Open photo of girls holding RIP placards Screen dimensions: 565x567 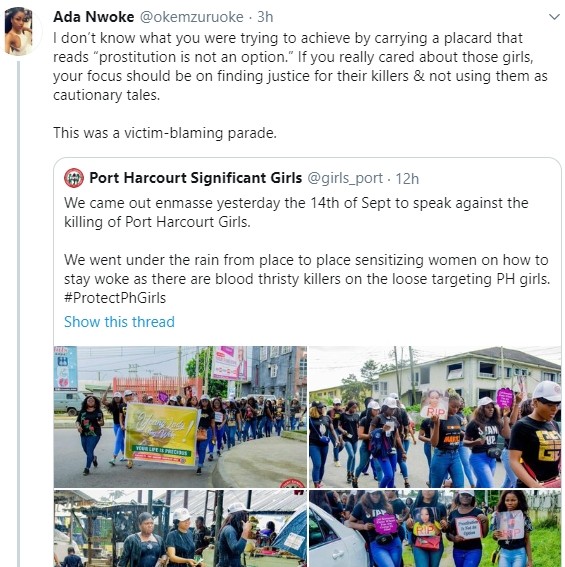click(x=435, y=528)
